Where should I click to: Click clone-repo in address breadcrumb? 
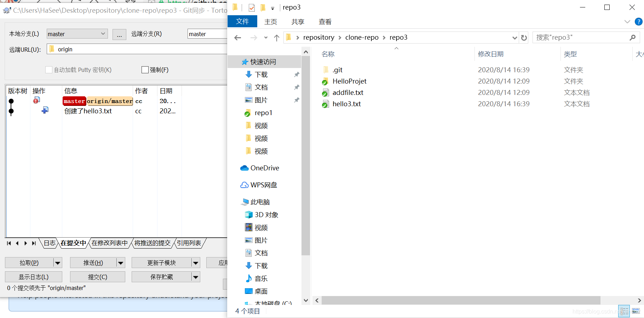(x=362, y=38)
